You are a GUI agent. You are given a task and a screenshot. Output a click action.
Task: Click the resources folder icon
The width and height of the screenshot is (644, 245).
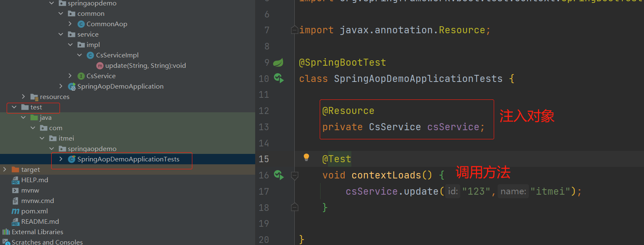coord(34,97)
